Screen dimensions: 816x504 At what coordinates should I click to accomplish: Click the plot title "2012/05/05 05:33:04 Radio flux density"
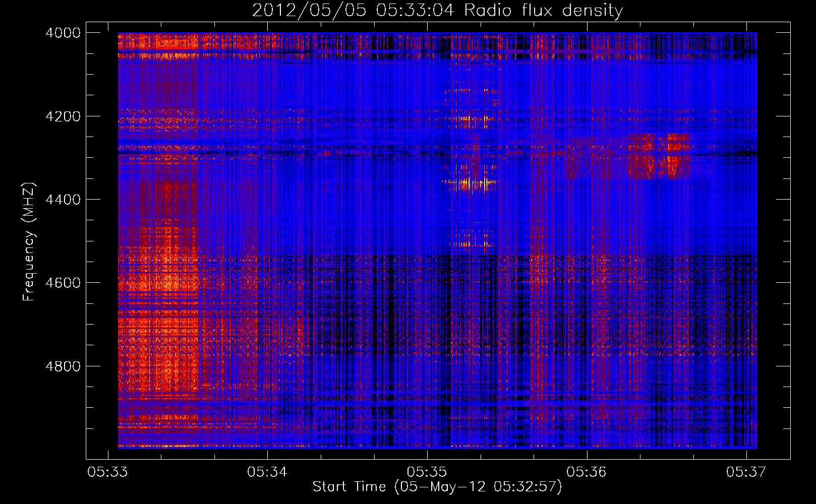click(437, 10)
